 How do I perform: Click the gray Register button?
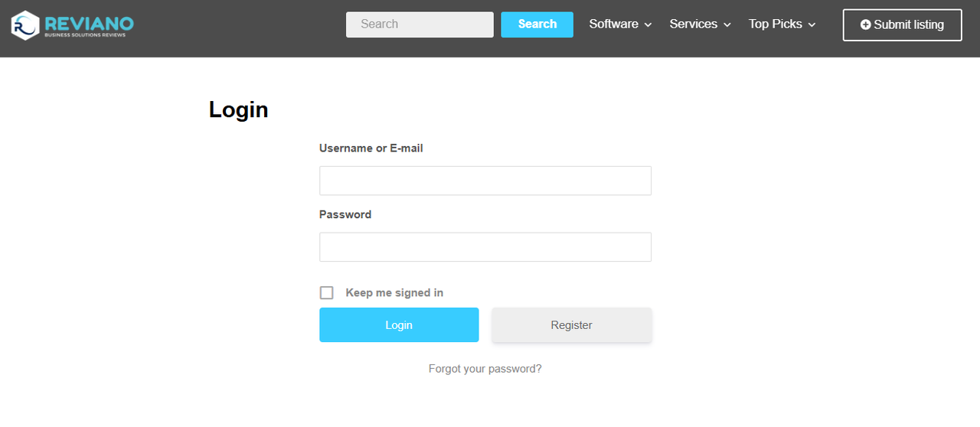[x=572, y=325]
